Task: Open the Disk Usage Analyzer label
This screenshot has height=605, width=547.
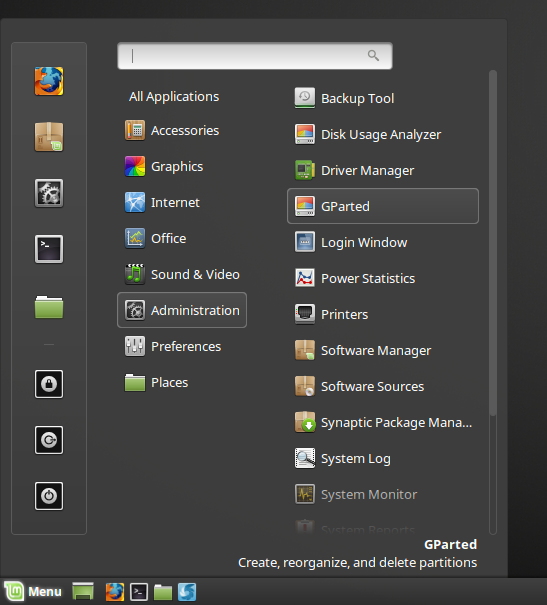Action: pyautogui.click(x=381, y=134)
